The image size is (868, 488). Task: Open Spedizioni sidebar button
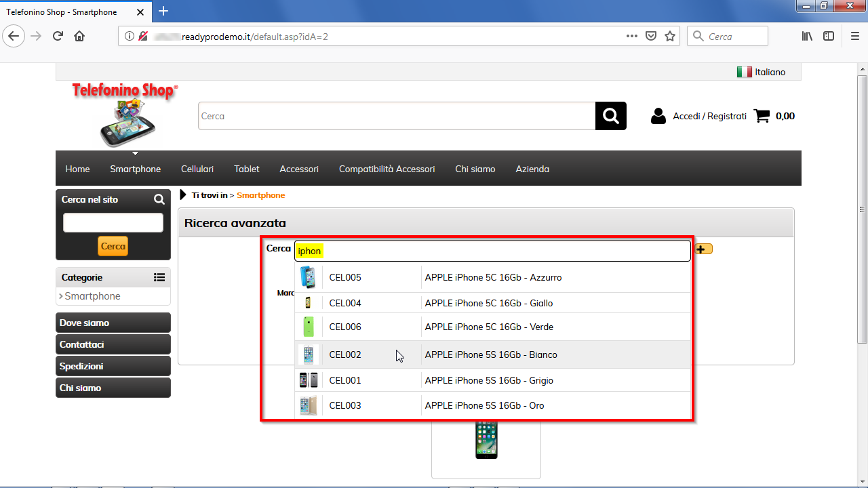113,366
